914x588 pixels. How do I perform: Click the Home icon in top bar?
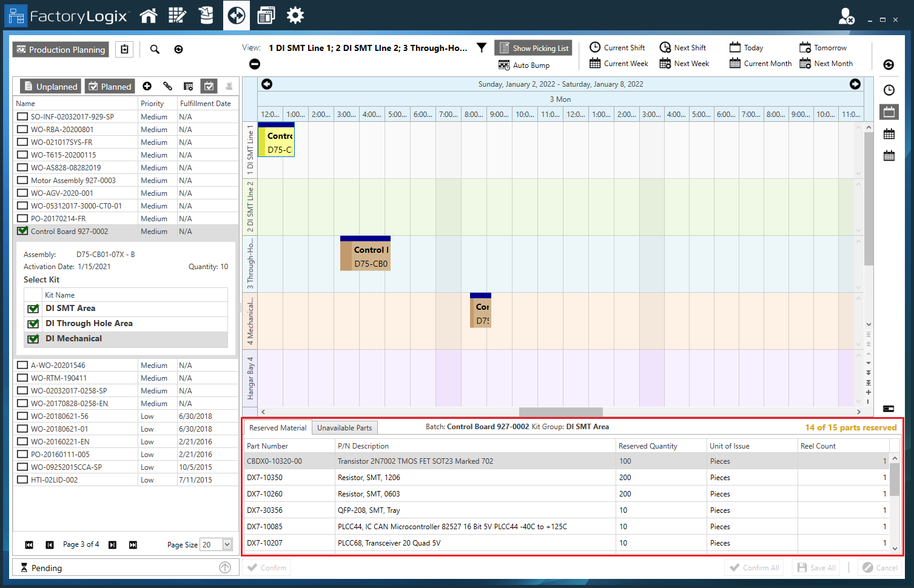pyautogui.click(x=148, y=15)
